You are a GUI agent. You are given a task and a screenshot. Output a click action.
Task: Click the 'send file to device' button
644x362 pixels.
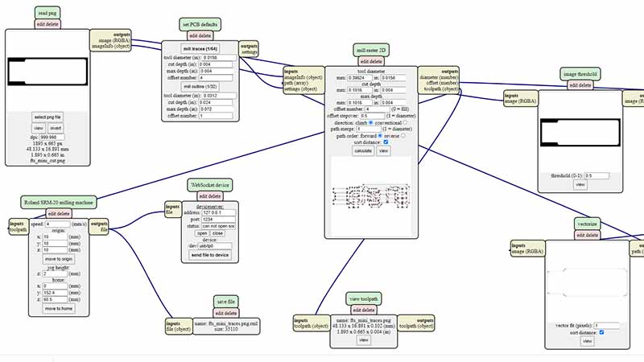(x=210, y=255)
